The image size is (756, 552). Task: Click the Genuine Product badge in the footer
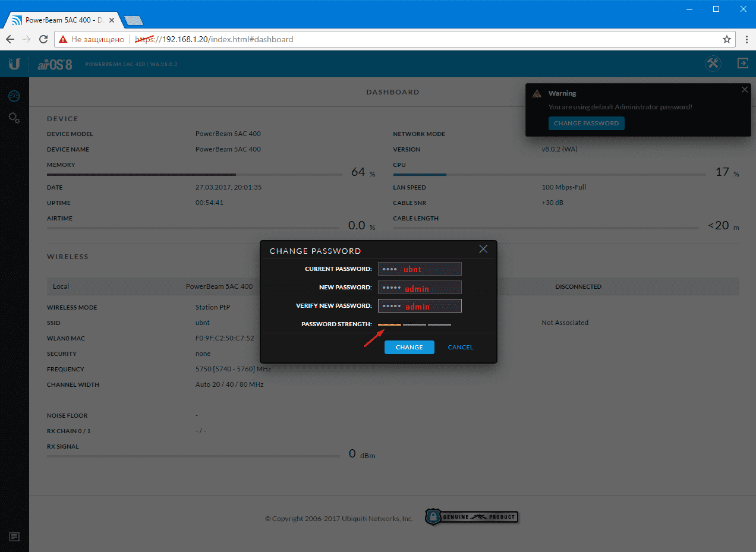(x=471, y=517)
